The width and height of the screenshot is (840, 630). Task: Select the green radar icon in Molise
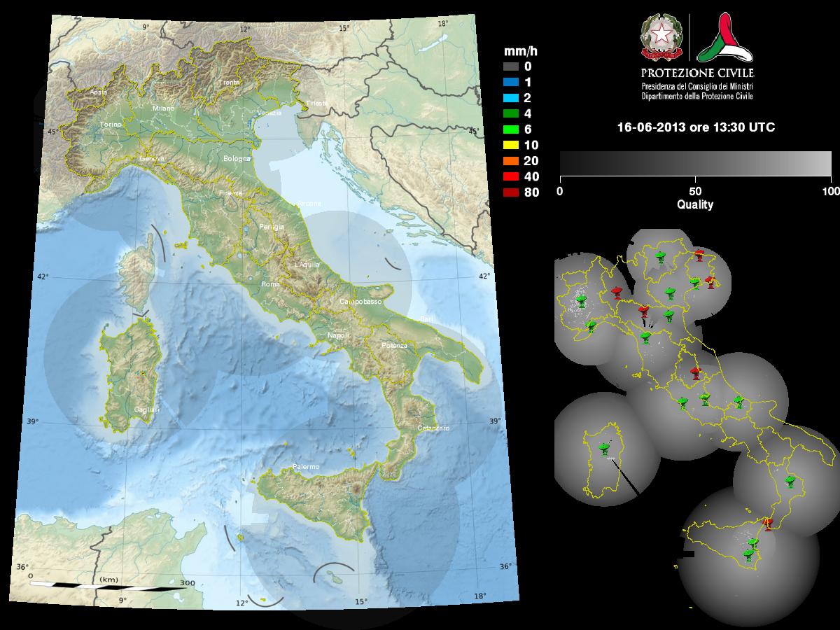click(738, 401)
